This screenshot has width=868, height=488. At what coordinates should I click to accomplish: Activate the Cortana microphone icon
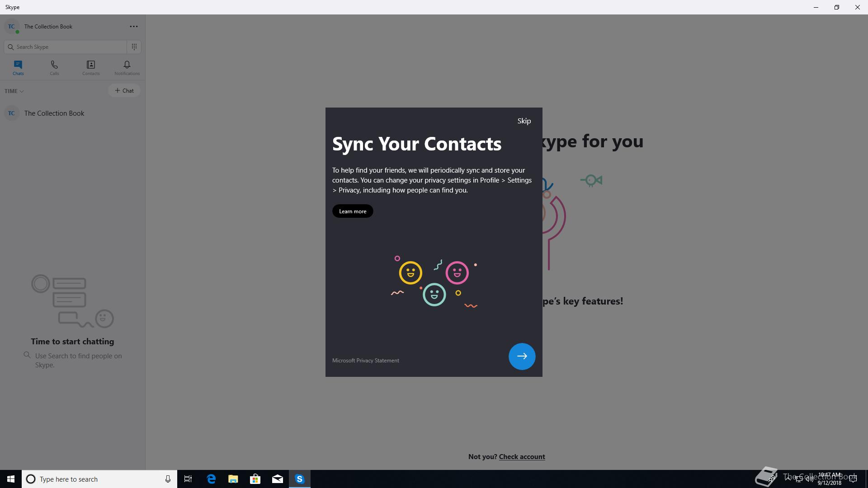click(x=168, y=479)
